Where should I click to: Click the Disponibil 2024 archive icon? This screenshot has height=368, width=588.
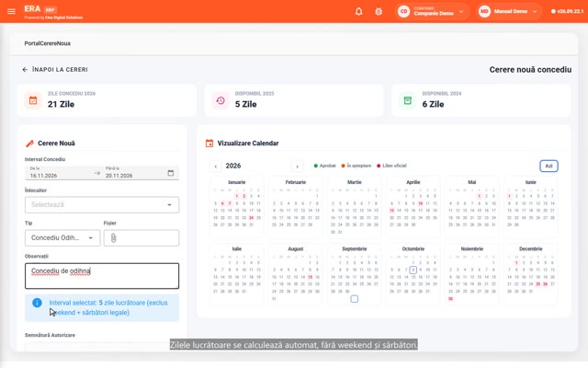(408, 100)
